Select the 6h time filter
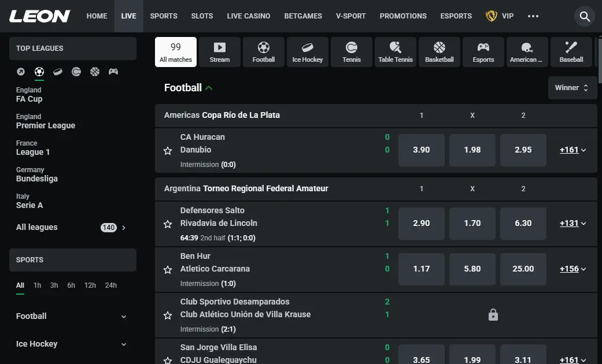The width and height of the screenshot is (602, 364). tap(71, 285)
